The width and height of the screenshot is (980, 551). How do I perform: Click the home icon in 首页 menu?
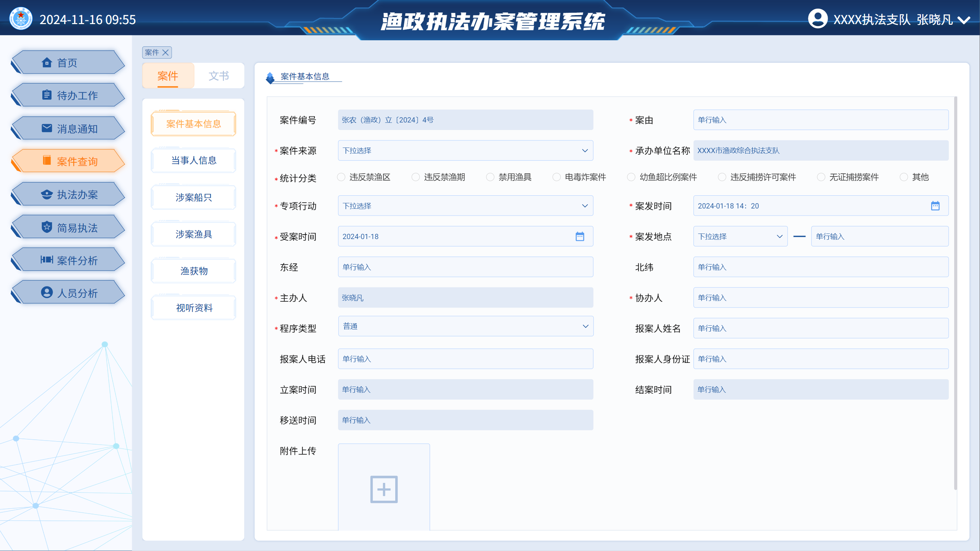coord(47,62)
